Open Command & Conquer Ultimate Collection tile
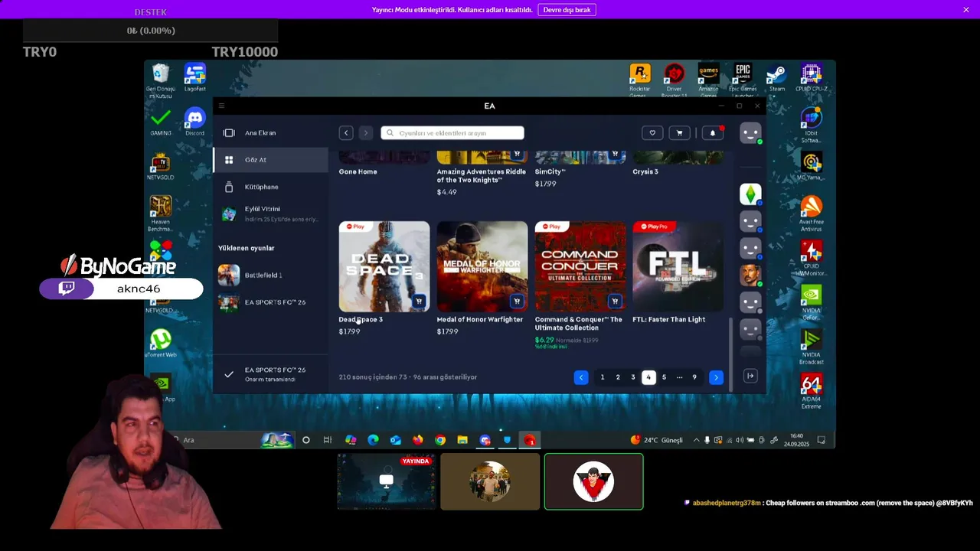The image size is (980, 551). click(x=580, y=266)
